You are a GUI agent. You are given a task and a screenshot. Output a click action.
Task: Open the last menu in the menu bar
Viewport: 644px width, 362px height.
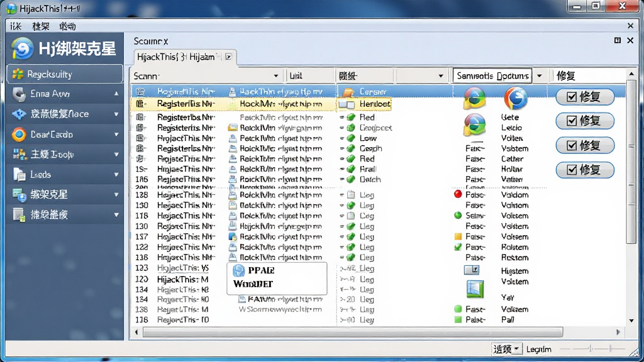coord(67,26)
